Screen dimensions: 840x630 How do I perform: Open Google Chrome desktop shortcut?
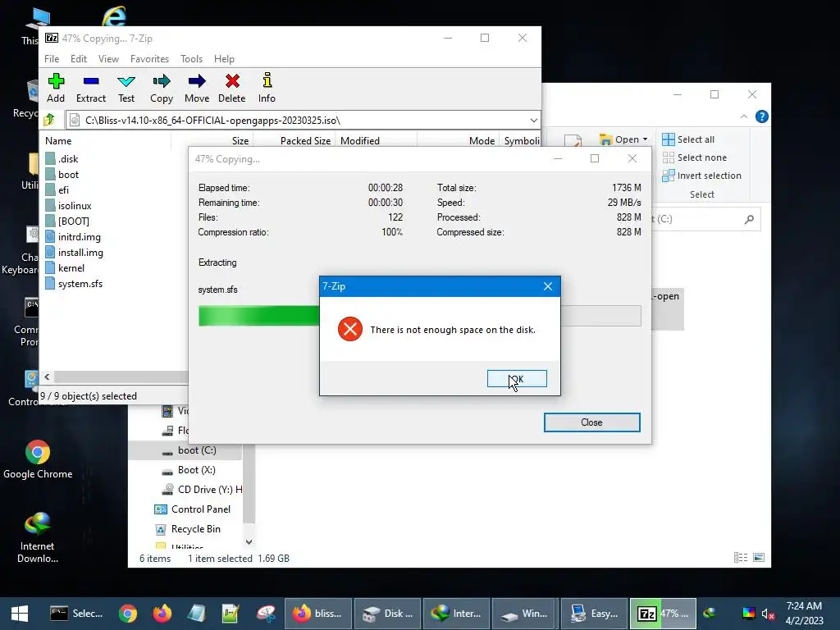(x=38, y=459)
